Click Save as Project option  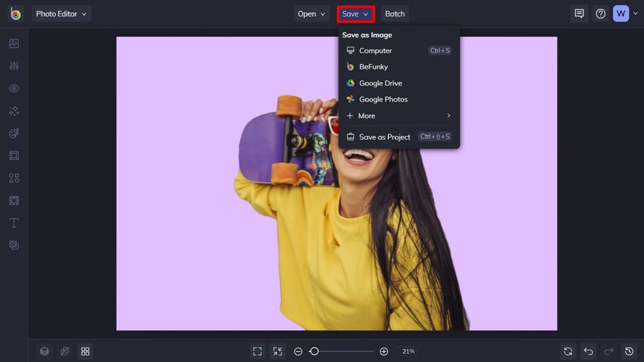[x=384, y=137]
